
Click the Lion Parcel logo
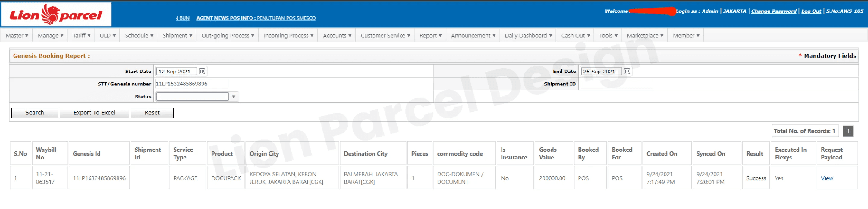56,14
